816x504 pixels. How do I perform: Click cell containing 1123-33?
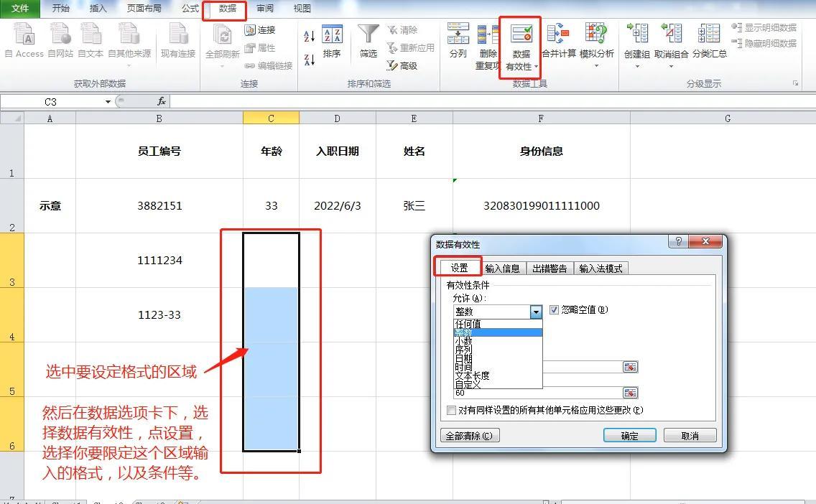point(159,314)
